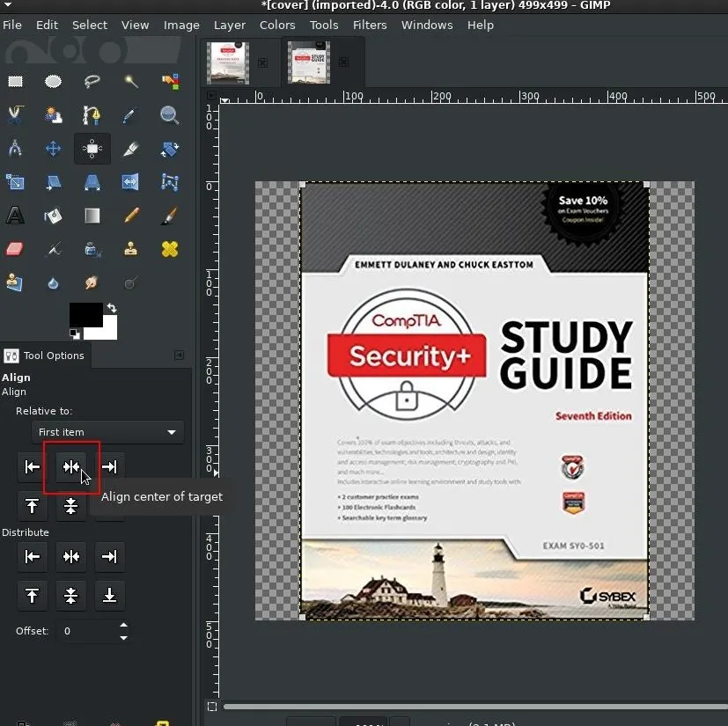Select the Scissors Select tool
The image size is (728, 726).
(x=15, y=114)
